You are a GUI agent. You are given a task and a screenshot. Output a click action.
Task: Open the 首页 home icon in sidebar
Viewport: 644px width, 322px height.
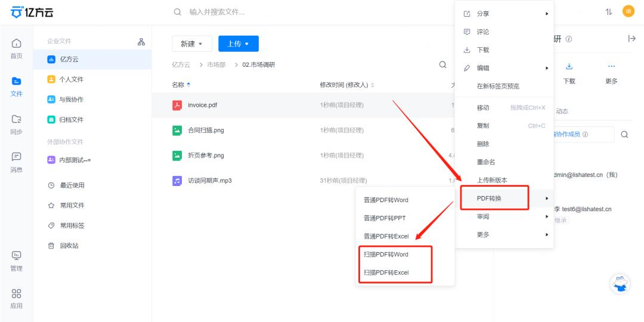point(17,43)
